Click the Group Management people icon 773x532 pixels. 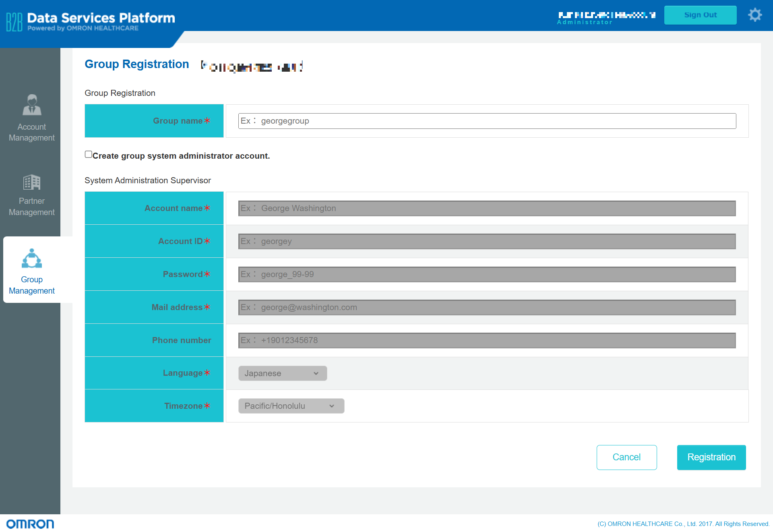tap(32, 259)
